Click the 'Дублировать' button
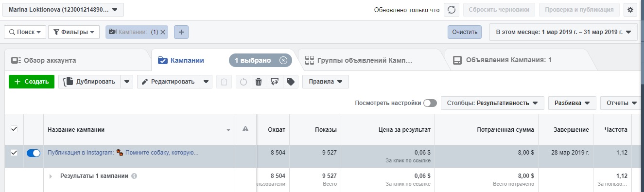644x192 pixels. [x=90, y=82]
